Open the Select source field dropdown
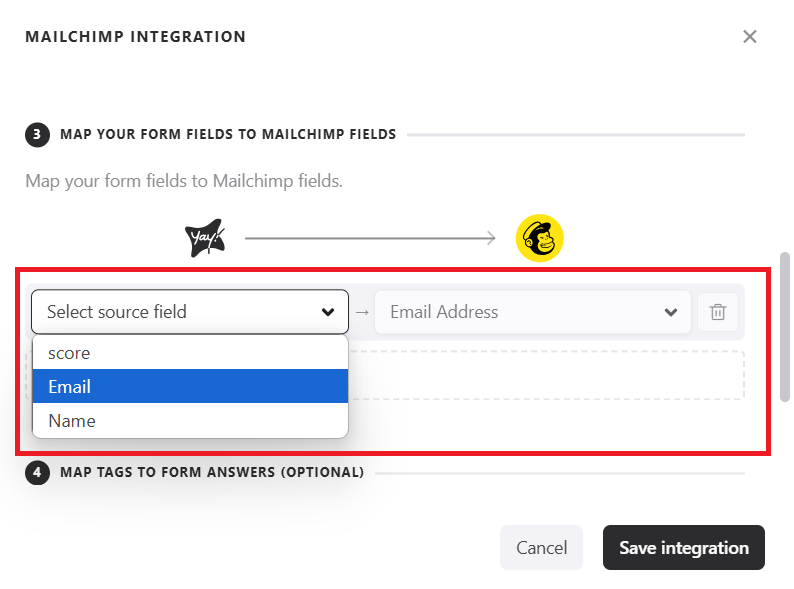The height and width of the screenshot is (589, 794). (190, 312)
